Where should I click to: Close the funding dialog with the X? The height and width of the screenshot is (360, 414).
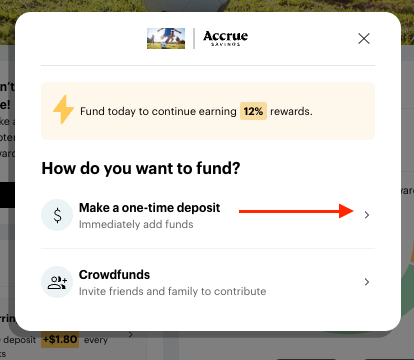pyautogui.click(x=364, y=38)
